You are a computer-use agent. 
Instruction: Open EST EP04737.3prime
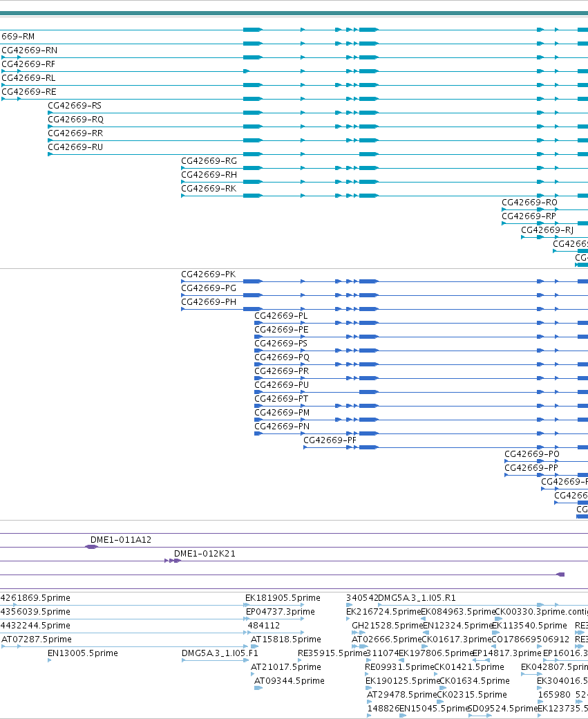281,612
